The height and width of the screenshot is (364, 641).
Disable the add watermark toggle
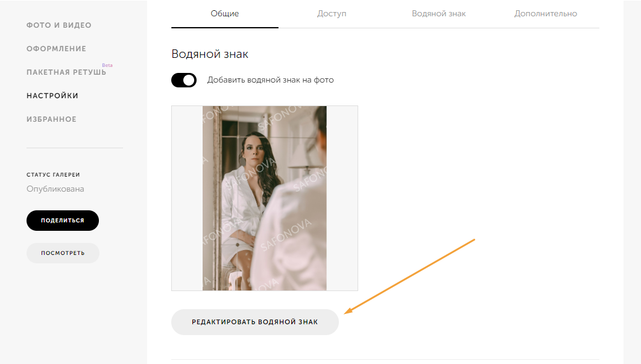(184, 80)
